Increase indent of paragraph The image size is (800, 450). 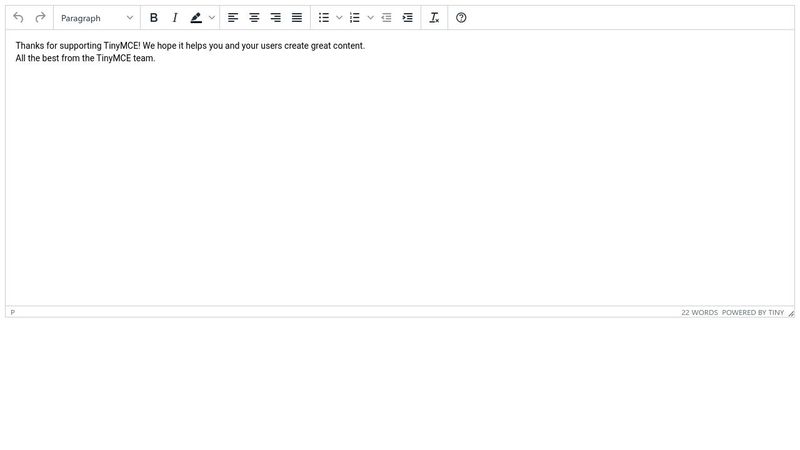[407, 18]
